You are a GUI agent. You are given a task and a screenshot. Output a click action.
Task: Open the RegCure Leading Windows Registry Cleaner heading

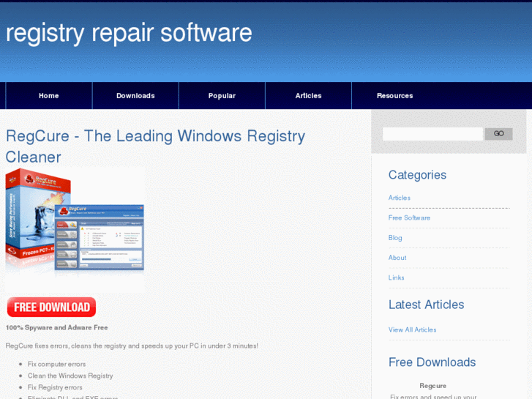click(x=155, y=146)
